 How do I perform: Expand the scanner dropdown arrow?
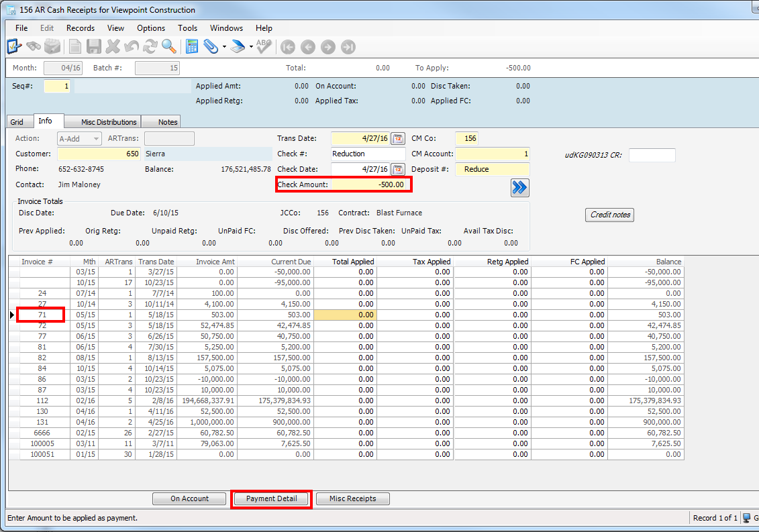tap(251, 47)
